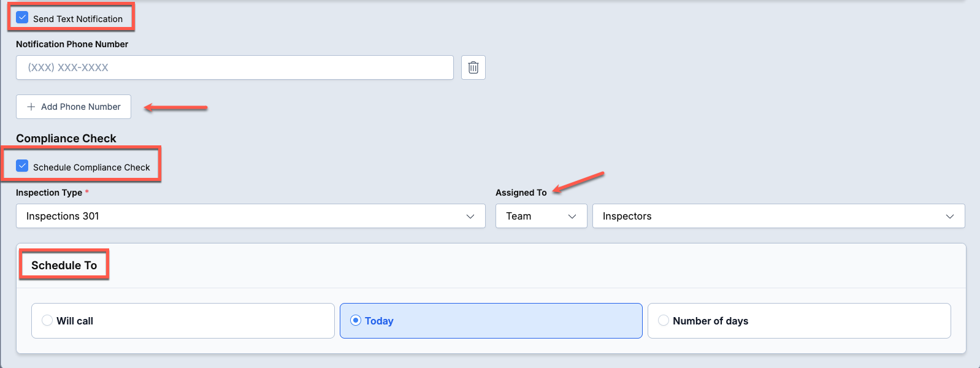Uncheck the Schedule Compliance Check checkbox

22,166
